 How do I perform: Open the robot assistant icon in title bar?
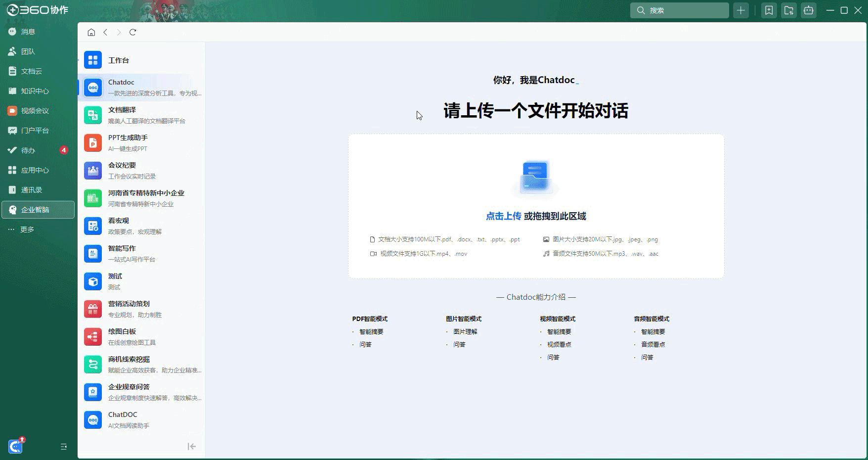coord(809,10)
